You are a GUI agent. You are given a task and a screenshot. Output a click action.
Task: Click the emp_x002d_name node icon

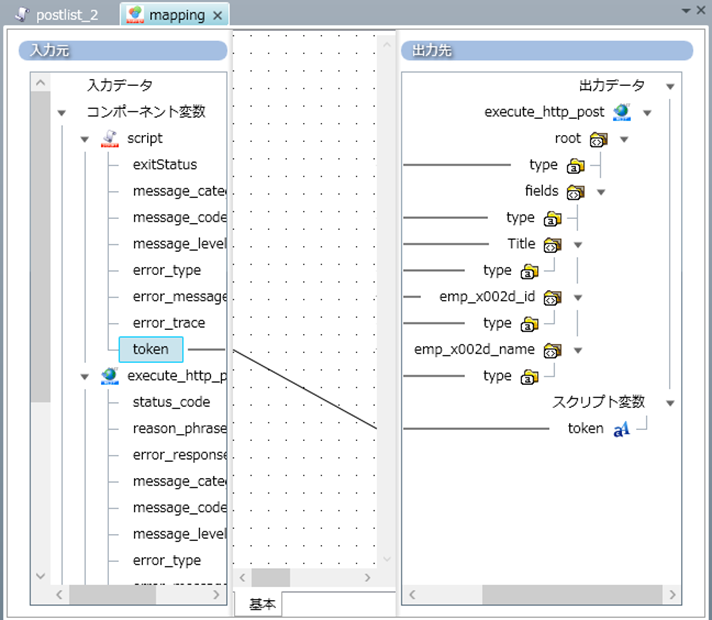point(552,350)
